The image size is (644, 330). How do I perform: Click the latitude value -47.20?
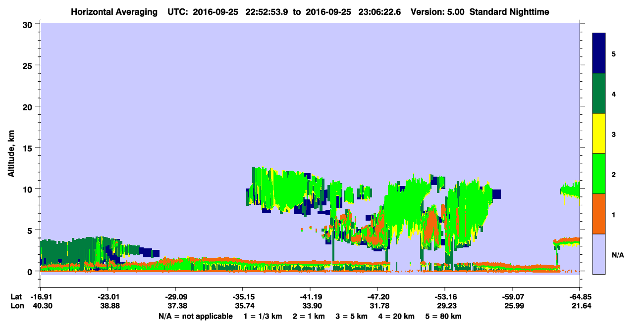point(377,297)
